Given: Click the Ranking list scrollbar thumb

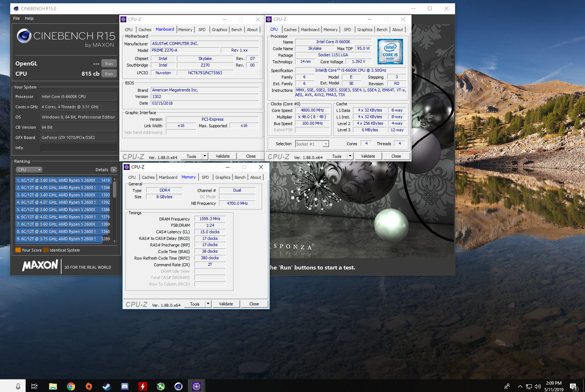Looking at the screenshot, I should [115, 190].
